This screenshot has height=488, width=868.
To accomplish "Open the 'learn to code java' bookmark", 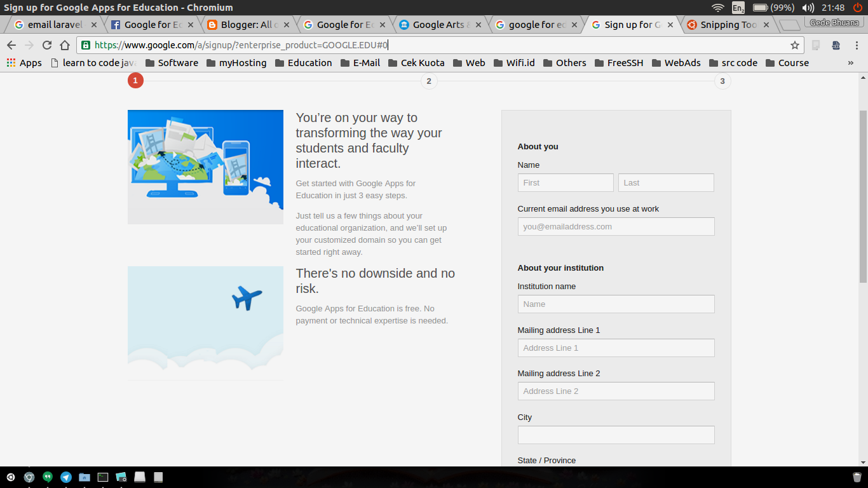I will coord(93,63).
